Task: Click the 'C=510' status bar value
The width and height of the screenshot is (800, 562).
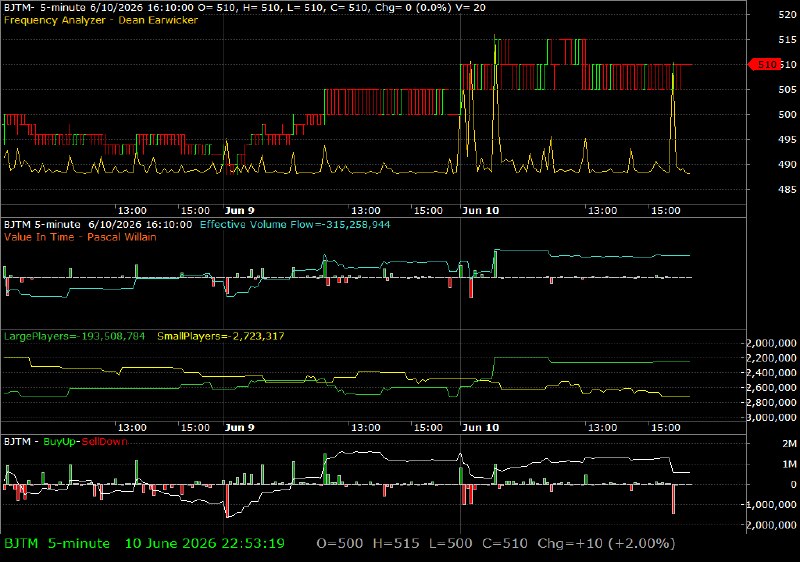Action: pos(505,544)
